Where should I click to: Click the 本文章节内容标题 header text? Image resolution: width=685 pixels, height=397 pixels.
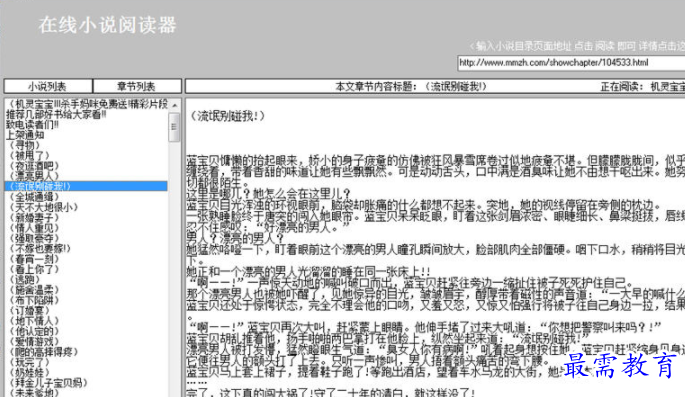(x=411, y=86)
